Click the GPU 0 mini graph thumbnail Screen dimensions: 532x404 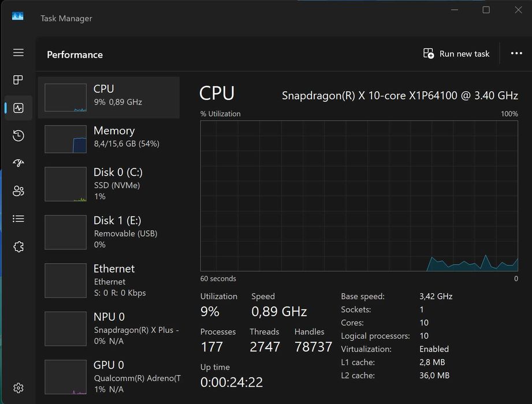tap(65, 377)
